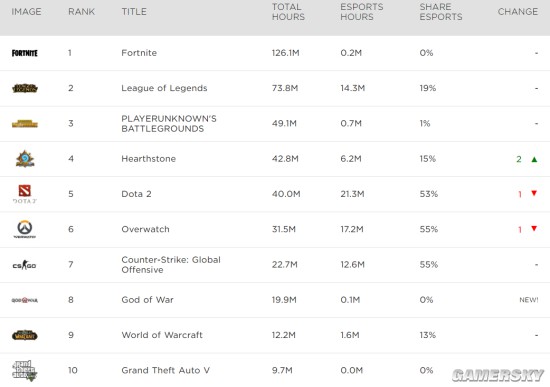Open the Fortnite title link
Viewport: 550px width, 387px height.
click(139, 53)
